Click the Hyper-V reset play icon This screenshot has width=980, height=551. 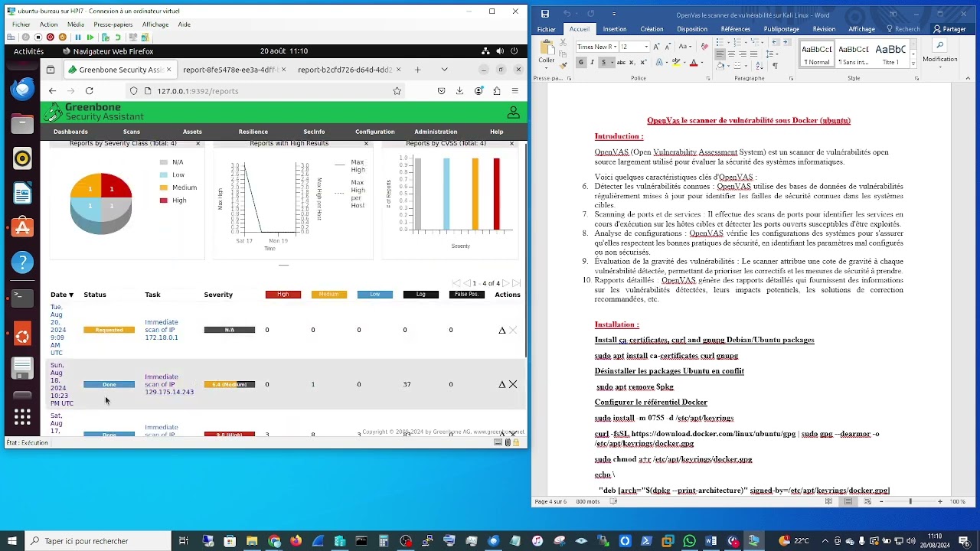point(90,37)
